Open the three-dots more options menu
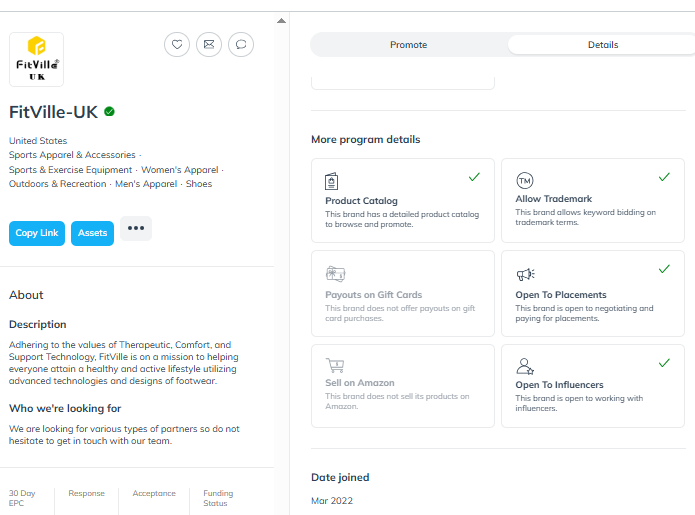This screenshot has height=515, width=695. pos(136,228)
